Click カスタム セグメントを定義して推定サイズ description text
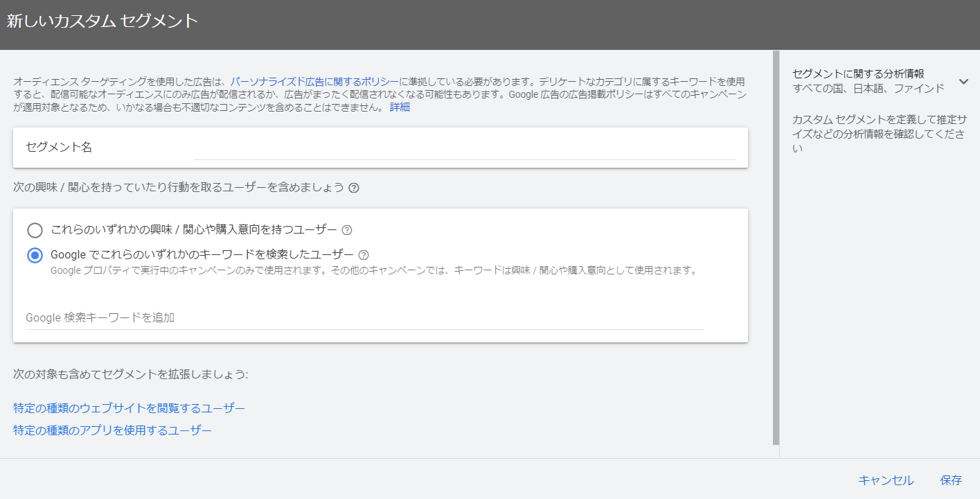 [879, 134]
